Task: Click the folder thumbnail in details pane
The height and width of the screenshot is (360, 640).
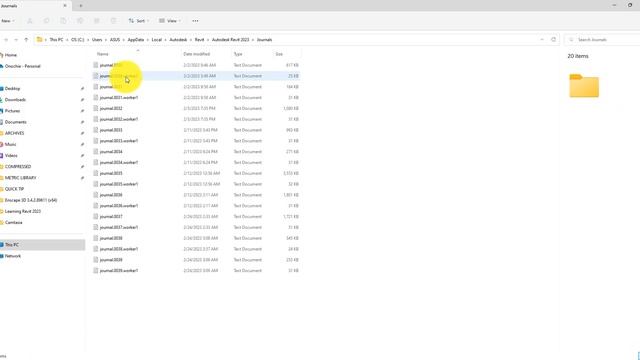Action: 584,85
